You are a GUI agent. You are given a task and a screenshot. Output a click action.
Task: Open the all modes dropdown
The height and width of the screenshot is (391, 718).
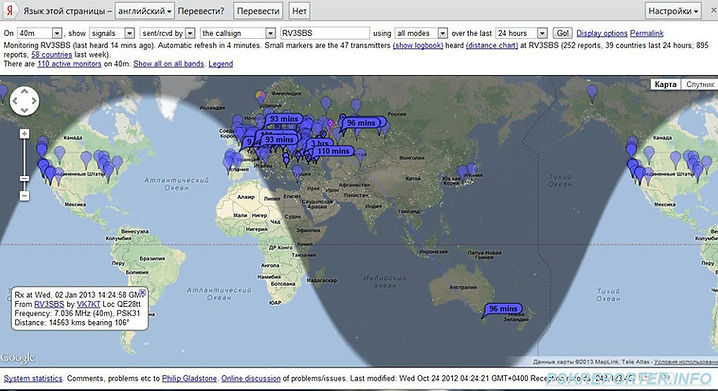[421, 33]
